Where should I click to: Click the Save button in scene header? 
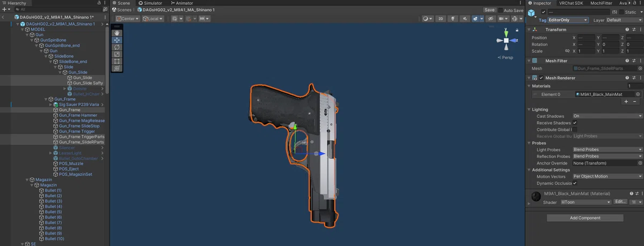(489, 10)
